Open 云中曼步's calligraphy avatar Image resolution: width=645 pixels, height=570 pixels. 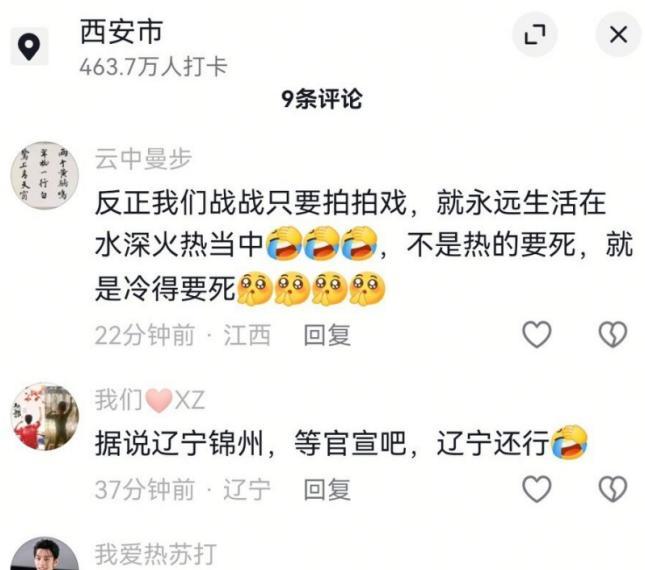click(45, 176)
